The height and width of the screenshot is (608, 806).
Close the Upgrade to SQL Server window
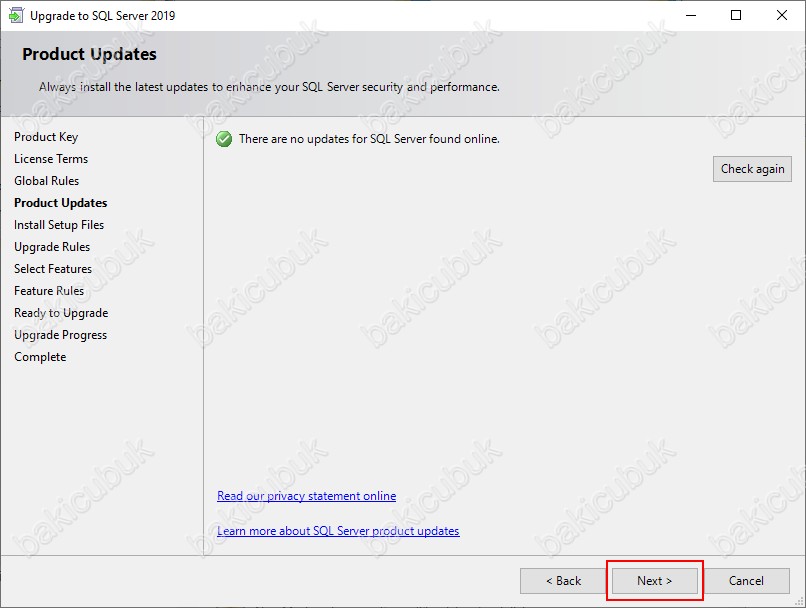782,15
